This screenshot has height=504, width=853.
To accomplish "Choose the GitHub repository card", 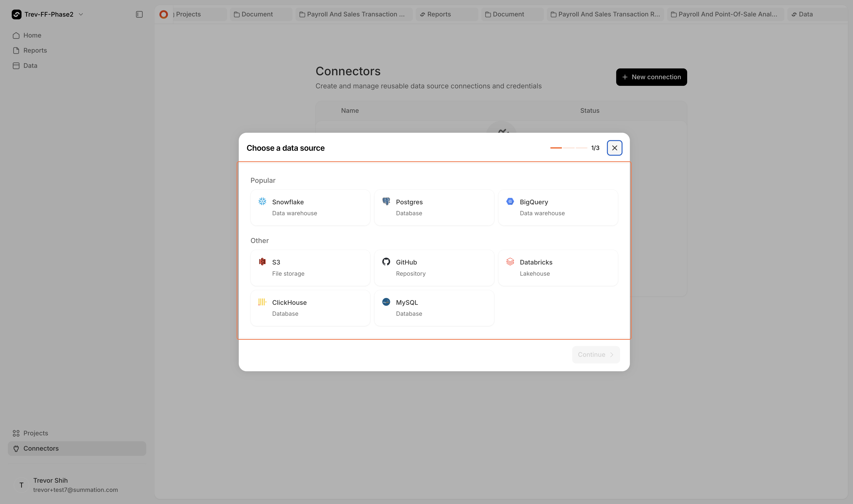I will [434, 268].
